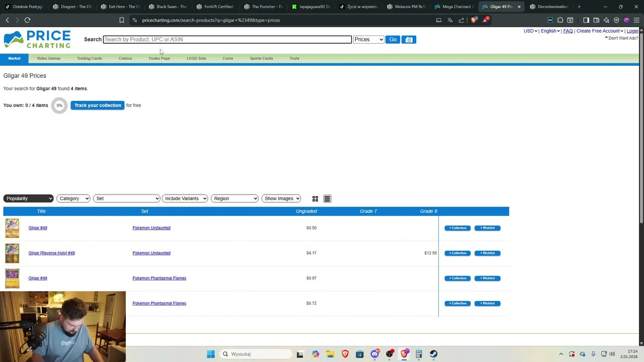Screen dimensions: 644x362
Task: Open browser extensions puzzle icon
Action: [x=560, y=20]
